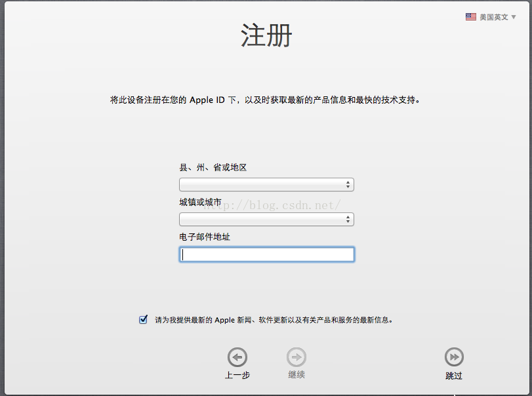Click the US flag icon

tap(471, 17)
